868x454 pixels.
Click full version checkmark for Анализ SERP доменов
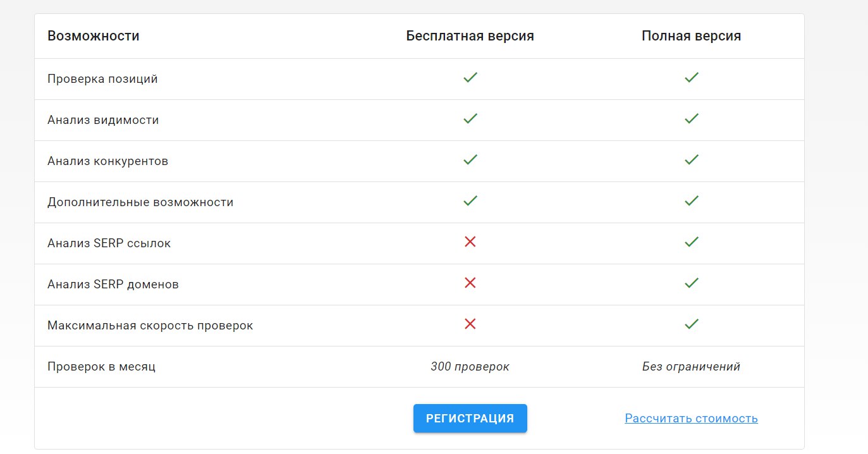click(x=691, y=283)
